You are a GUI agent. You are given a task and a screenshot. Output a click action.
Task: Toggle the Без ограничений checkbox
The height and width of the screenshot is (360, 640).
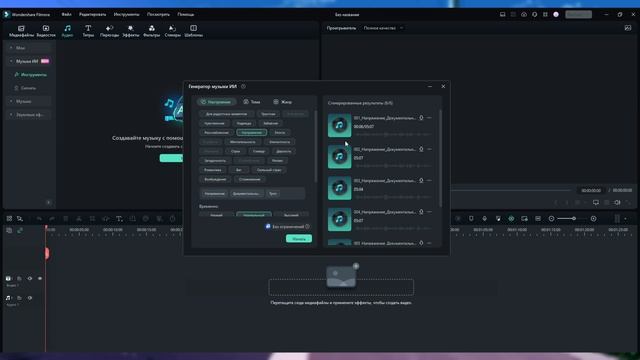tap(268, 226)
